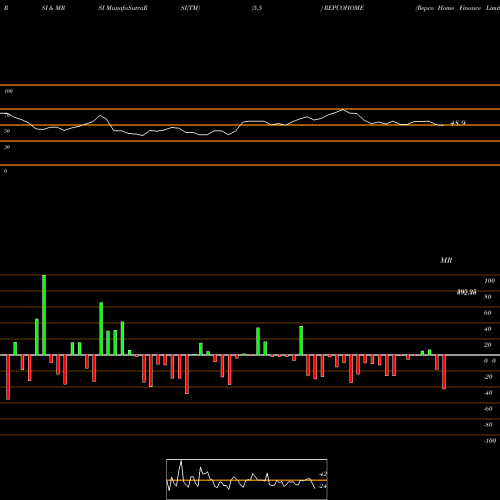
Task: Click the 'SI & MR' header text
Action: (x=53, y=8)
